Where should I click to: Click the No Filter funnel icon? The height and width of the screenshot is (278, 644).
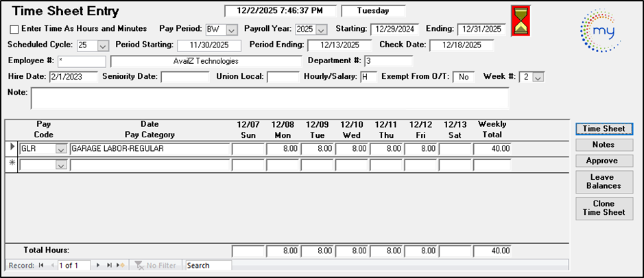coord(139,265)
